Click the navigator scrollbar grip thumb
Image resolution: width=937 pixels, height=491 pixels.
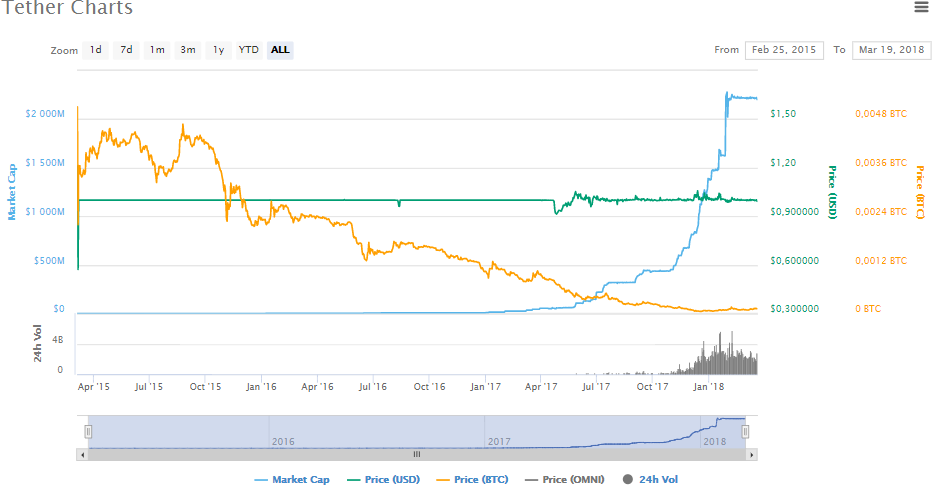pyautogui.click(x=417, y=455)
